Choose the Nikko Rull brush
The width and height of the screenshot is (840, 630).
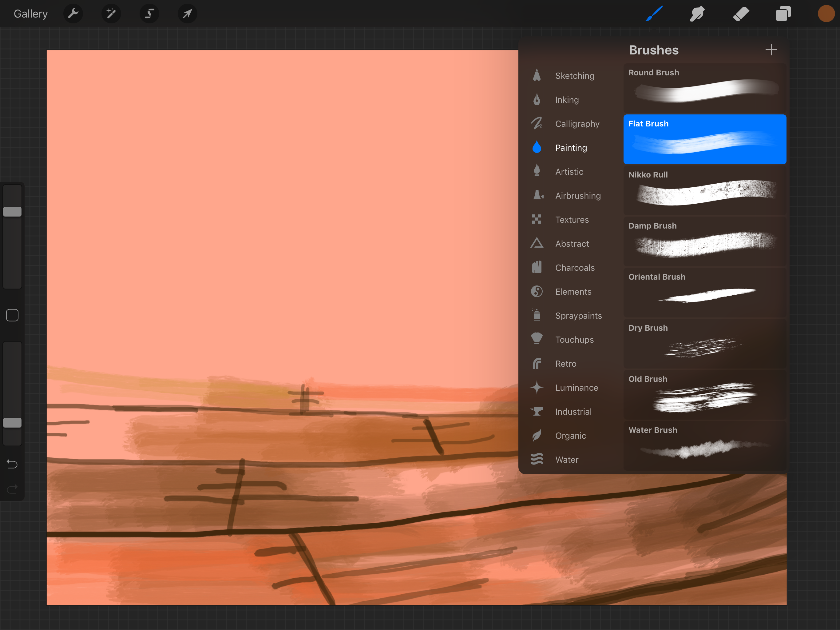[705, 190]
